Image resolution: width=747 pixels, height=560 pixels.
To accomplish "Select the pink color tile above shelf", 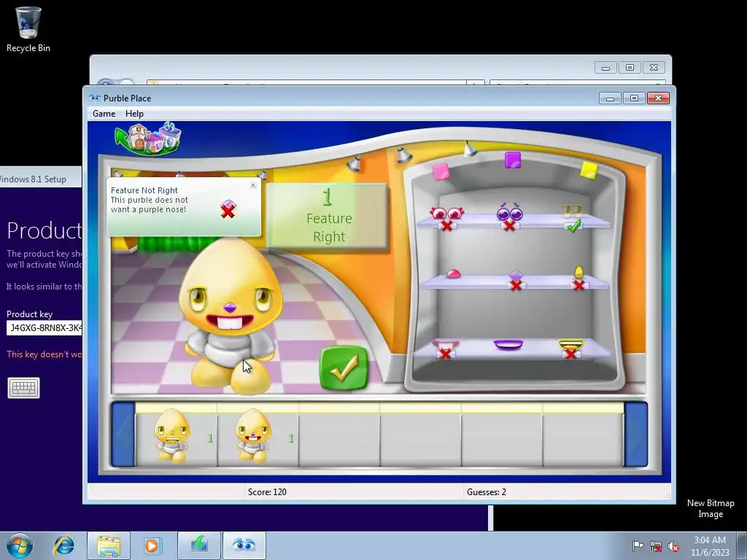I will pos(441,171).
